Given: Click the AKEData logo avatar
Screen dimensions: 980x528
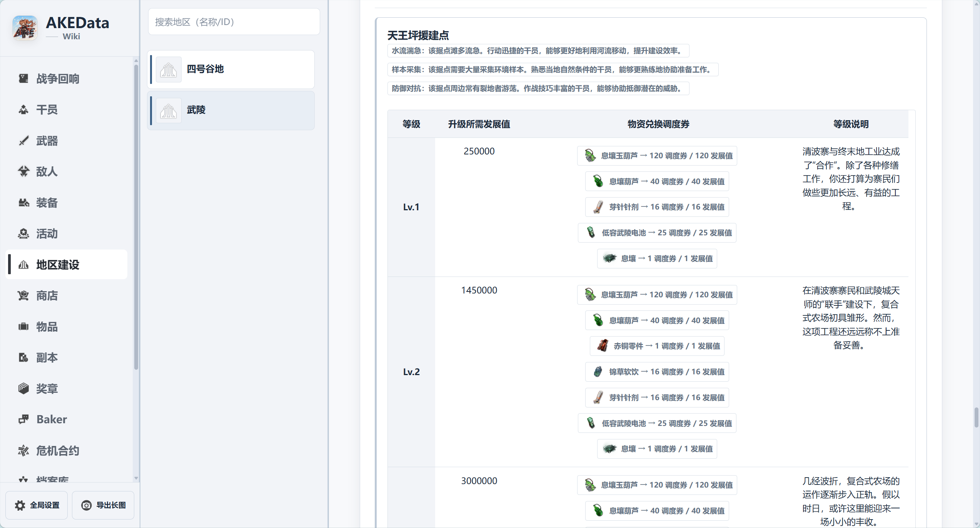Looking at the screenshot, I should (25, 28).
